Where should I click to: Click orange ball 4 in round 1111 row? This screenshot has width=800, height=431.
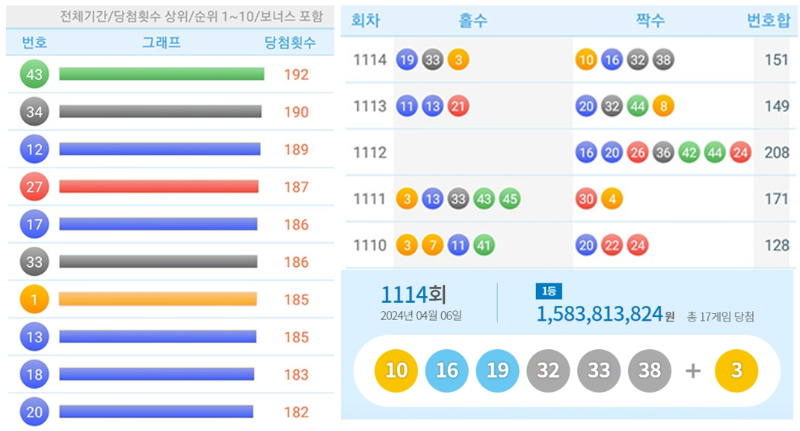(612, 199)
